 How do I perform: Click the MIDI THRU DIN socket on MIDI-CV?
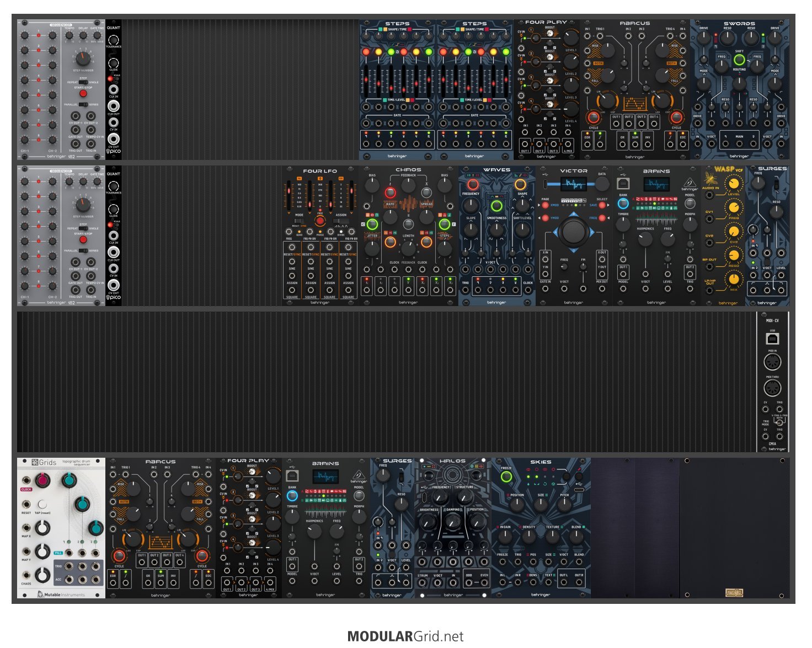point(772,388)
